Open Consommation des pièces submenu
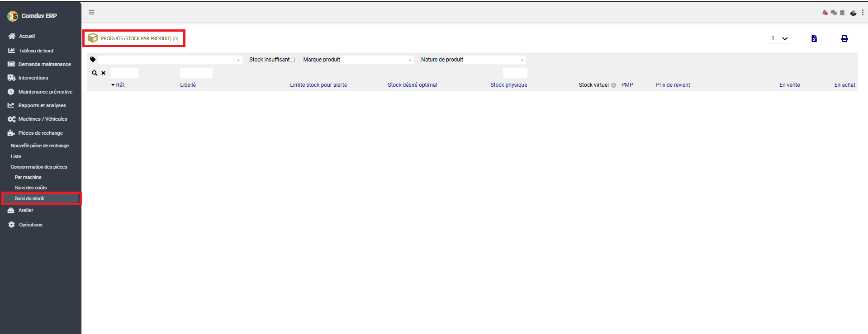The height and width of the screenshot is (334, 868). 39,167
